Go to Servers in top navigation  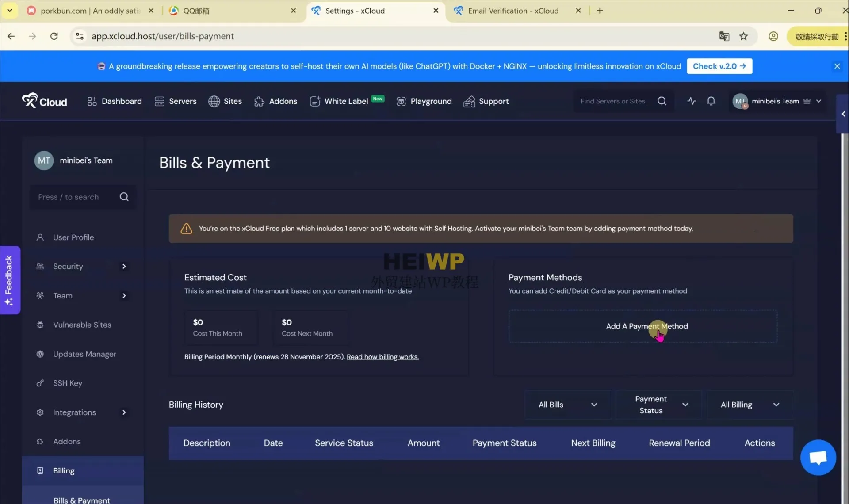(x=176, y=101)
